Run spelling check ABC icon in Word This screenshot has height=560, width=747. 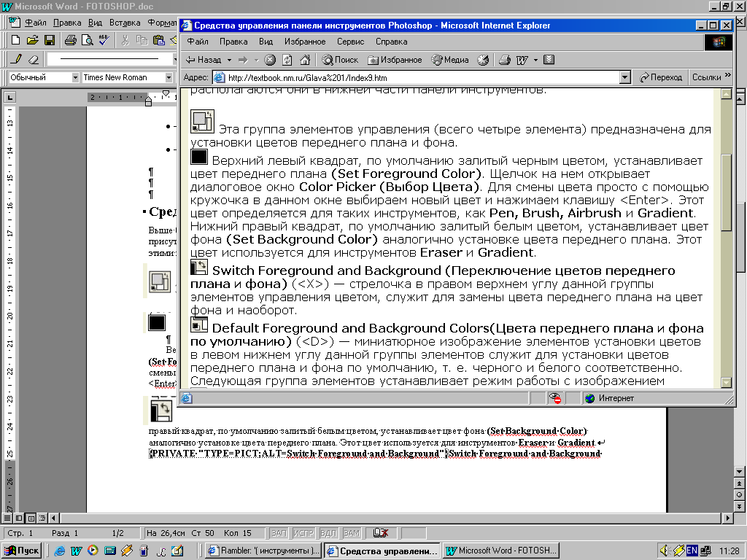click(104, 40)
